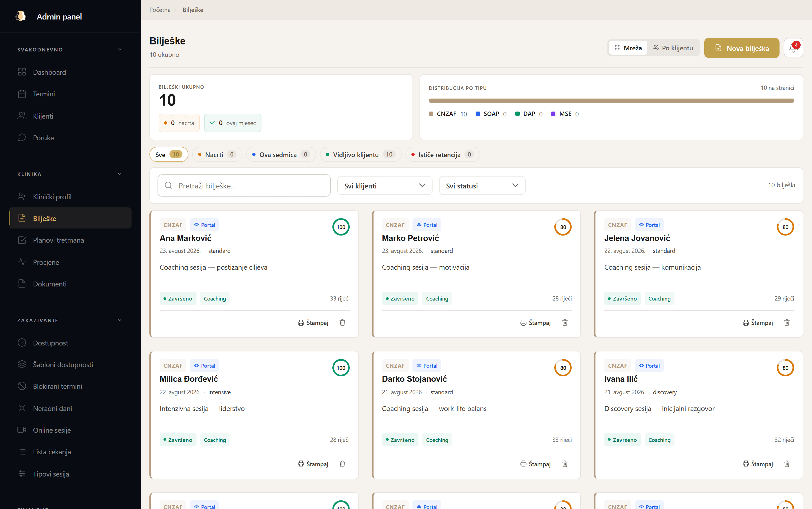Screen dimensions: 812x509
Task: Click the Planovi tretmana checklist icon
Action: pyautogui.click(x=22, y=240)
